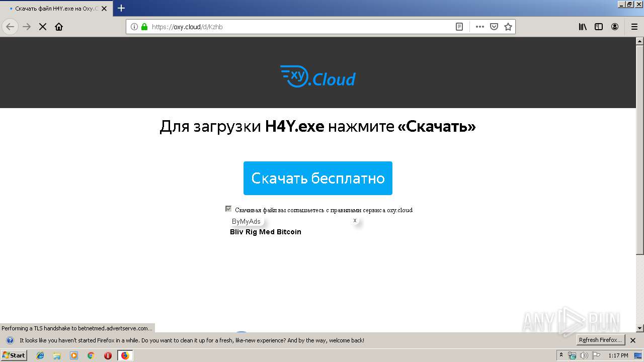Viewport: 644px width, 362px height.
Task: Launch Opera from the taskbar
Action: coord(108,355)
